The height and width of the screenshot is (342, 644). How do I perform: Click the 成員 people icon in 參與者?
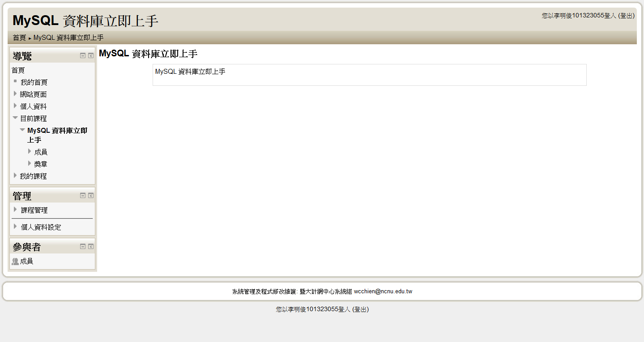tap(15, 262)
